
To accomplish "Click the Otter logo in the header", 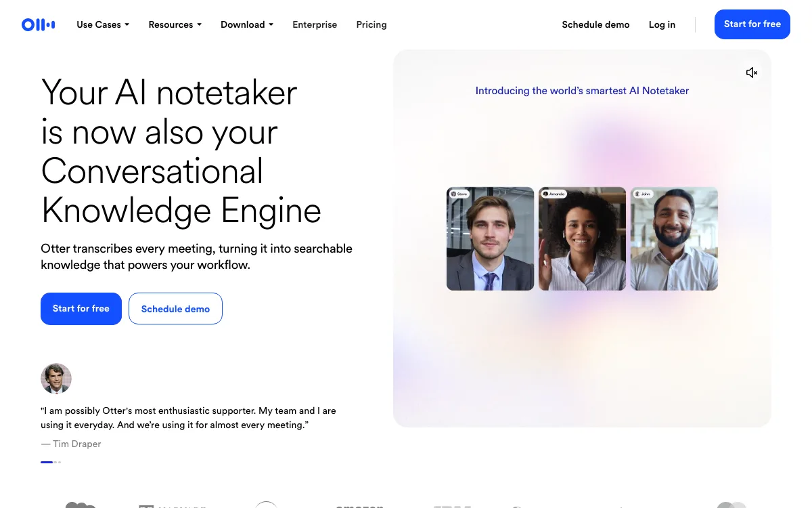I will point(38,25).
